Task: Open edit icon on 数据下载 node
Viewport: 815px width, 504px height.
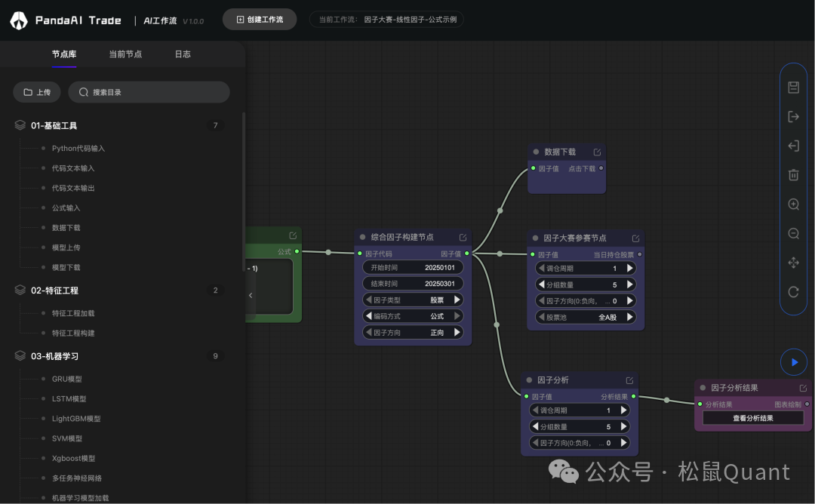Action: 597,152
